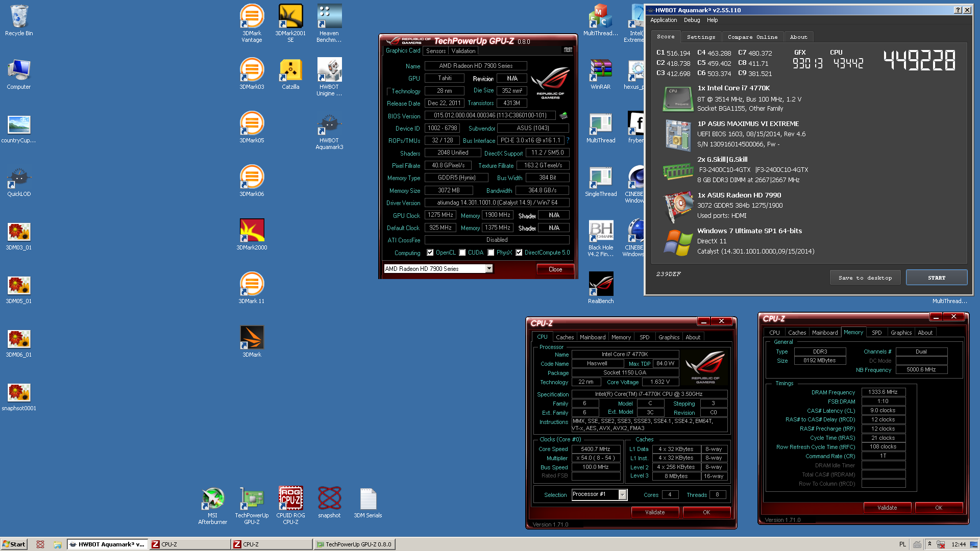Image resolution: width=980 pixels, height=551 pixels.
Task: Click the Core Speed value field in CPU-Z
Action: [x=596, y=449]
